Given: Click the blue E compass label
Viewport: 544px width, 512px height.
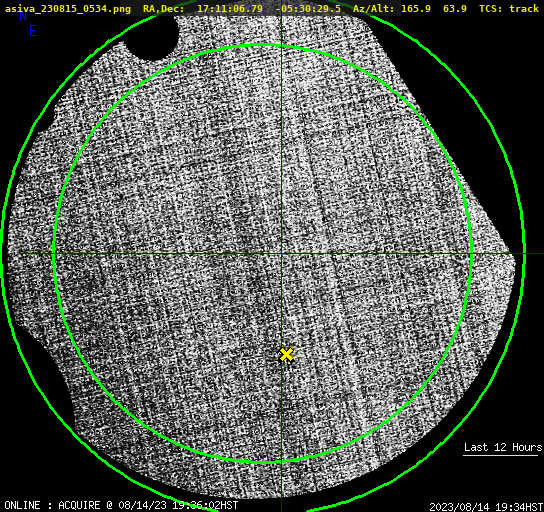Looking at the screenshot, I should pos(33,31).
